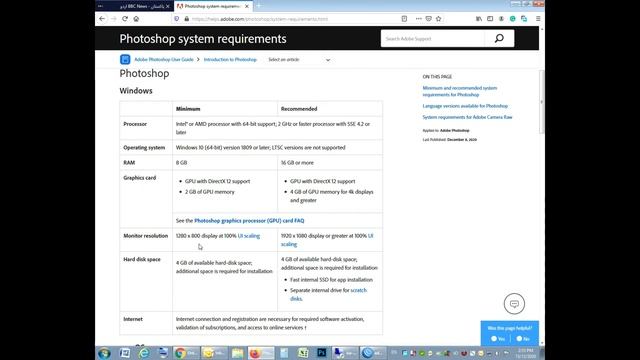Click the 'Monitor resolution' row label

[145, 236]
